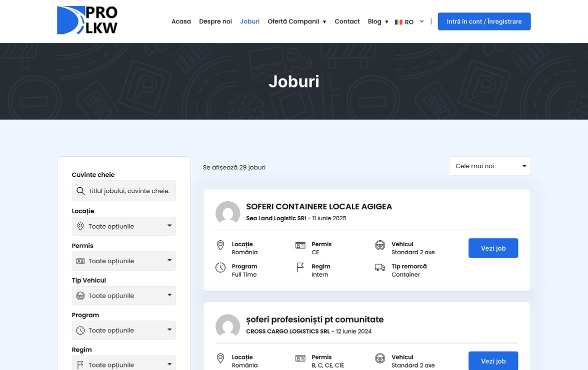Click the Romanian flag language icon

398,22
